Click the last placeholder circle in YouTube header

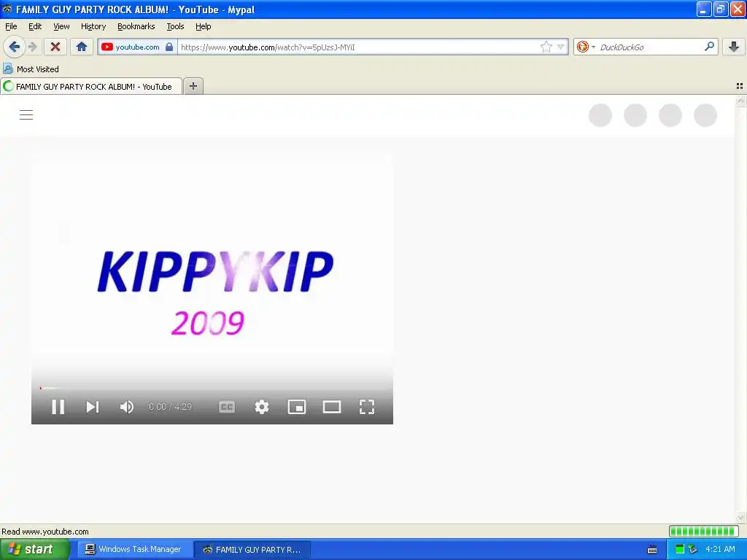pos(705,115)
